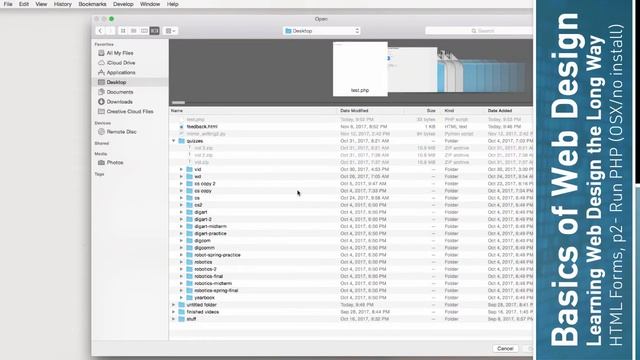
Task: Expand the cs2 folder disclosure triangle
Action: [181, 205]
